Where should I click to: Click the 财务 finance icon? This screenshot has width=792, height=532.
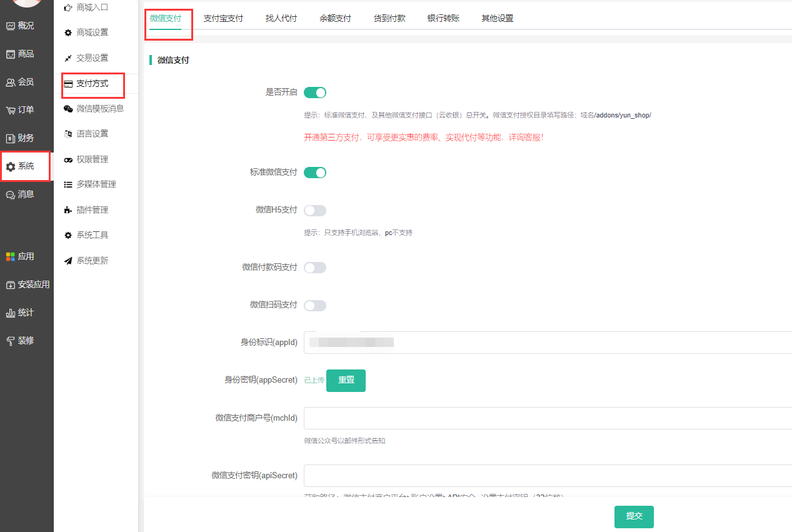pyautogui.click(x=11, y=138)
